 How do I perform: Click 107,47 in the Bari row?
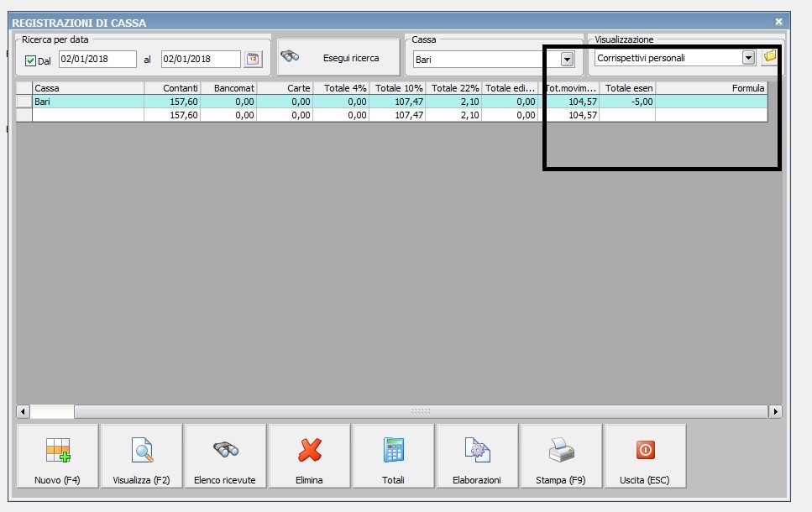(397, 102)
